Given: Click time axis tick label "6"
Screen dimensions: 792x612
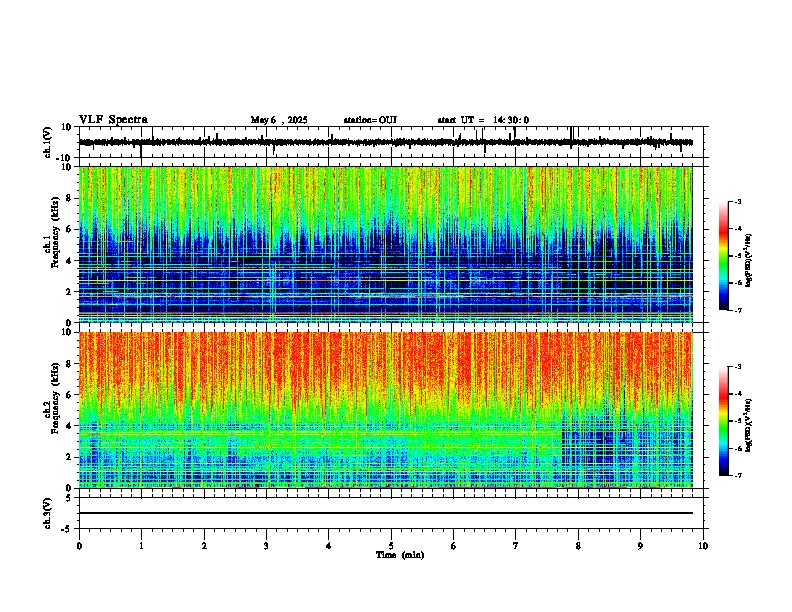Looking at the screenshot, I should click(454, 546).
